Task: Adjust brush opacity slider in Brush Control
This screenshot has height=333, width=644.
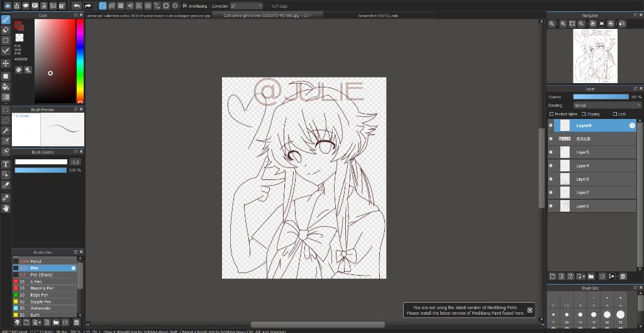Action: [41, 170]
